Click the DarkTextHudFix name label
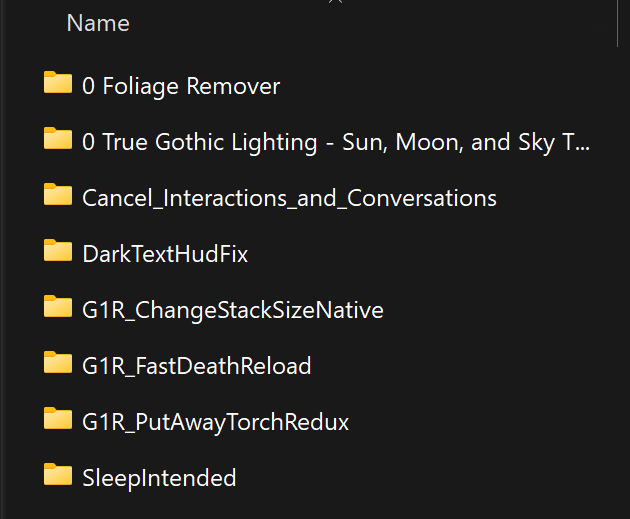 [x=165, y=254]
